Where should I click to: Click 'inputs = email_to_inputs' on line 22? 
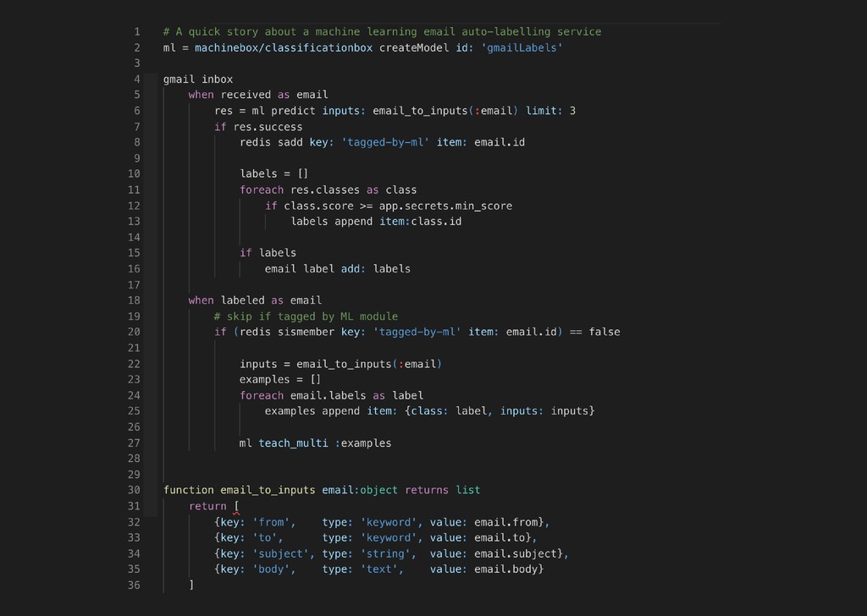(315, 364)
